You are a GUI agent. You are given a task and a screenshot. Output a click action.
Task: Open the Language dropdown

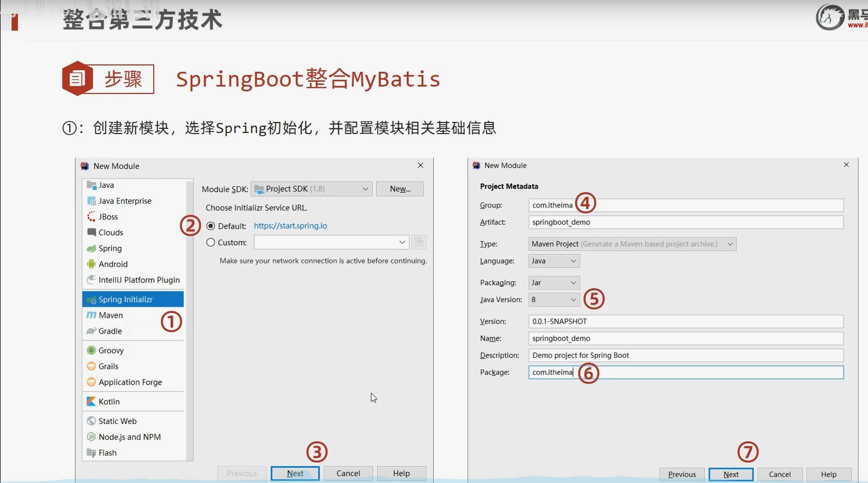pos(554,261)
